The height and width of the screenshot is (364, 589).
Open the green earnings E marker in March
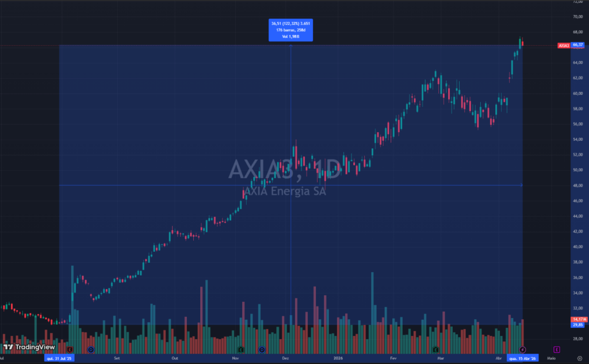(435, 349)
